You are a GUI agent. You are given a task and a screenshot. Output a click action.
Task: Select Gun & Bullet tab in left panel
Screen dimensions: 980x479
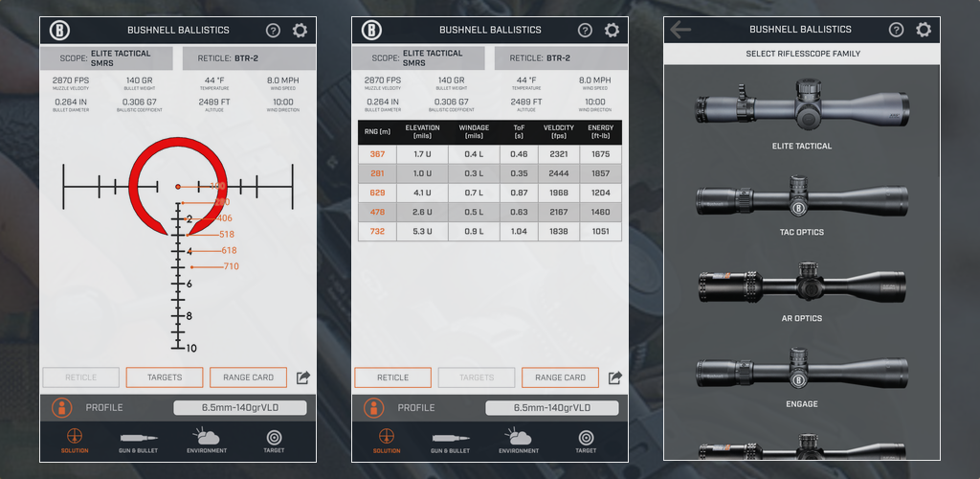pyautogui.click(x=138, y=442)
